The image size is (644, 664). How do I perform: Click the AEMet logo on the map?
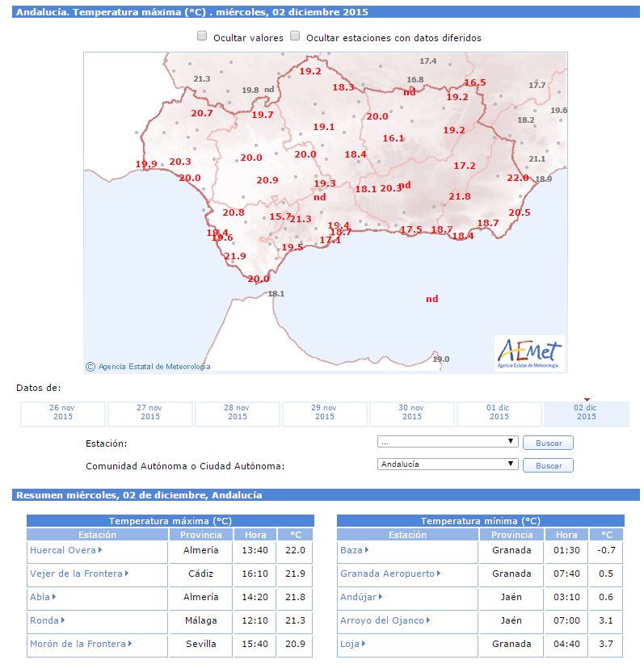[x=530, y=353]
